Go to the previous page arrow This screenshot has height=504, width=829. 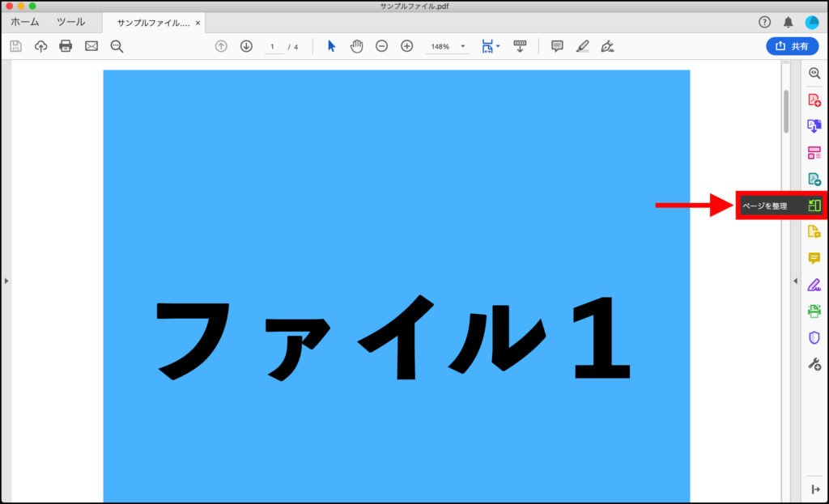(221, 46)
